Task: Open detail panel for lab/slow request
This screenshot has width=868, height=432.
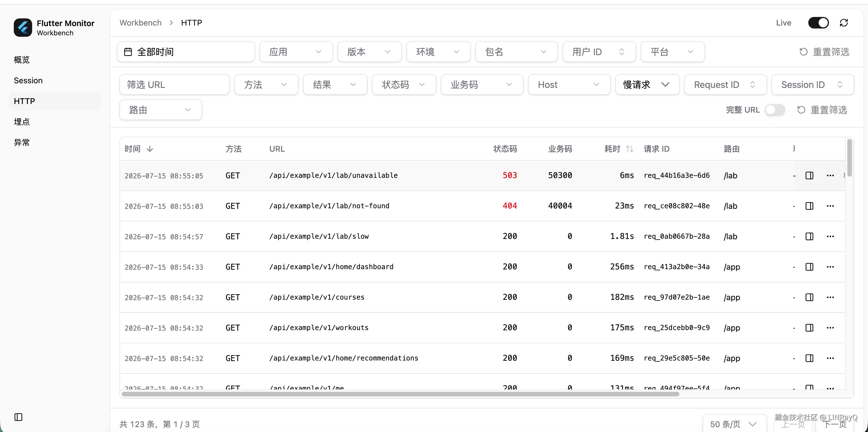Action: [x=809, y=236]
